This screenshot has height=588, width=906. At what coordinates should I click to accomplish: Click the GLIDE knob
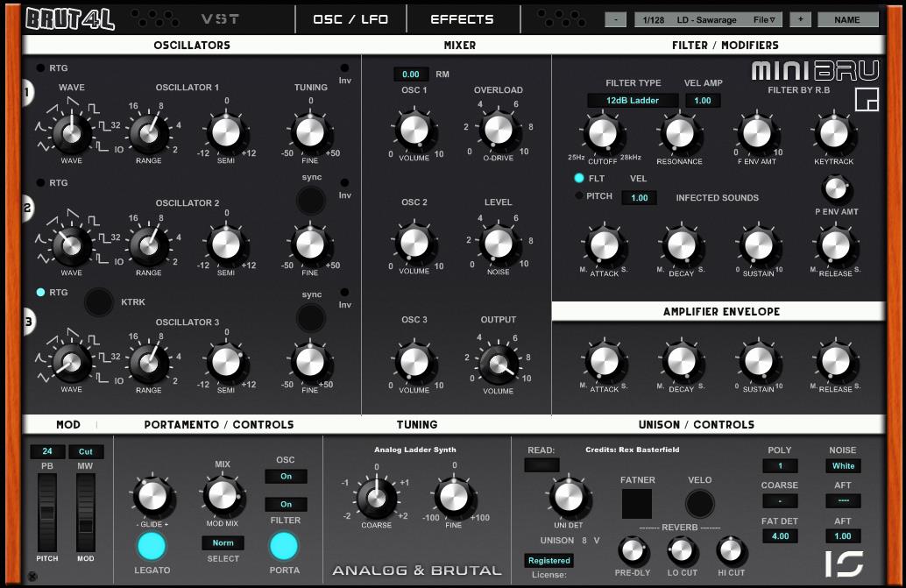click(152, 496)
